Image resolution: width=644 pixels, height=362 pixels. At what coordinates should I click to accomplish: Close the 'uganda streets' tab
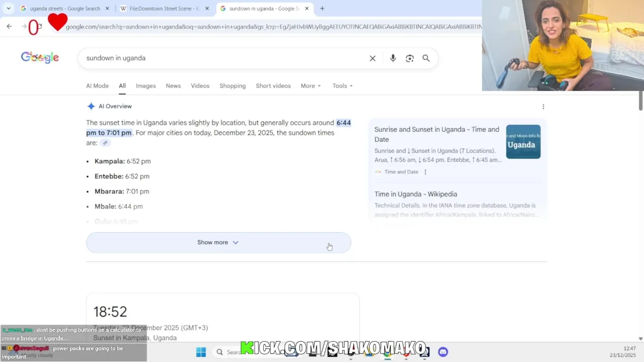coord(107,9)
